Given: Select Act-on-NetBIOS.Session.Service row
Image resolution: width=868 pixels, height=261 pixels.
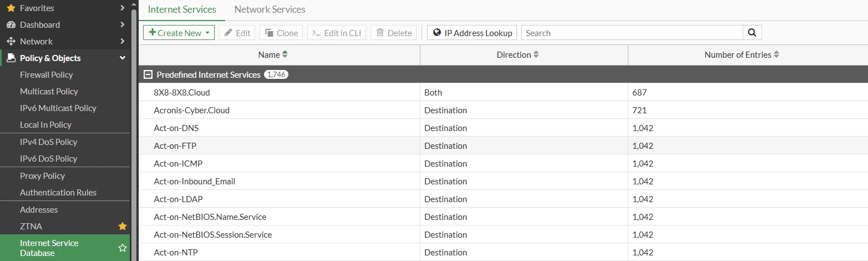Looking at the screenshot, I should (x=503, y=234).
